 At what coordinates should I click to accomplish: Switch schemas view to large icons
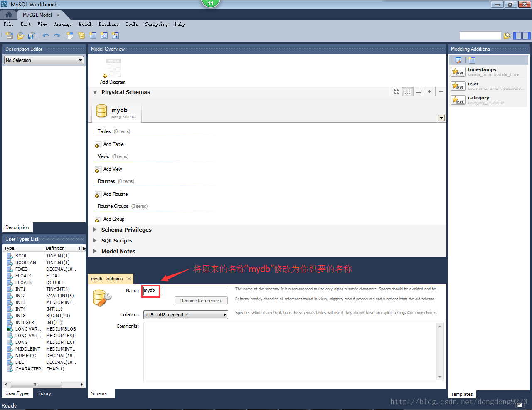[x=397, y=91]
